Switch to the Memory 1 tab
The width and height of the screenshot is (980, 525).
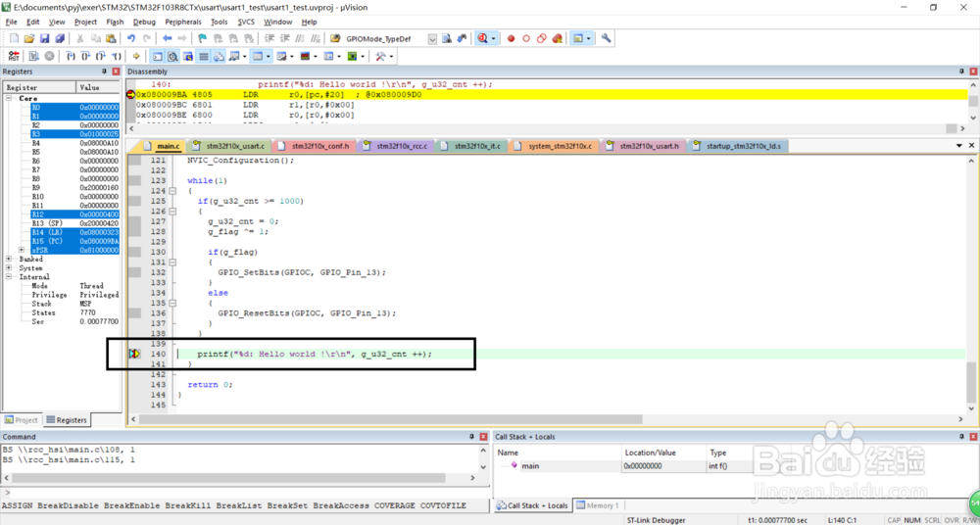pyautogui.click(x=598, y=505)
